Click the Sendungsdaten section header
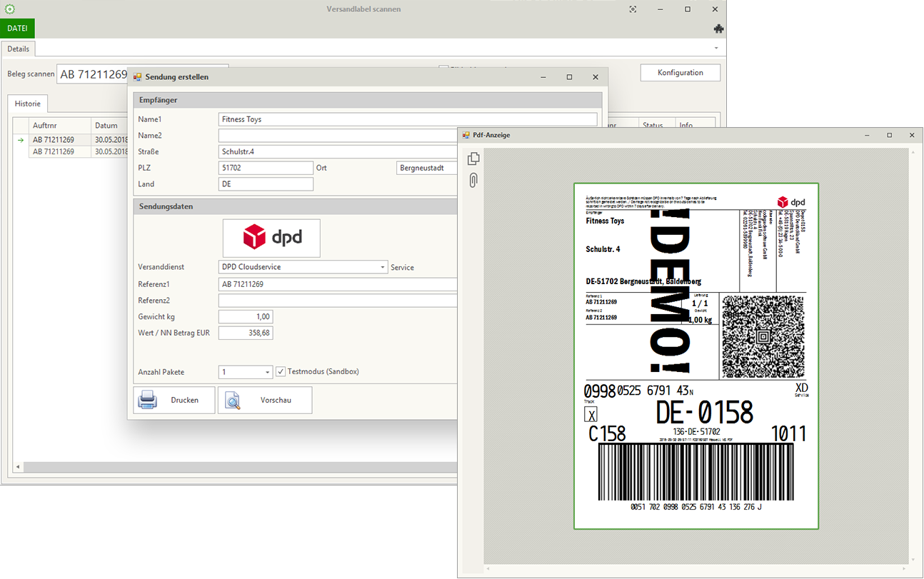 [295, 206]
